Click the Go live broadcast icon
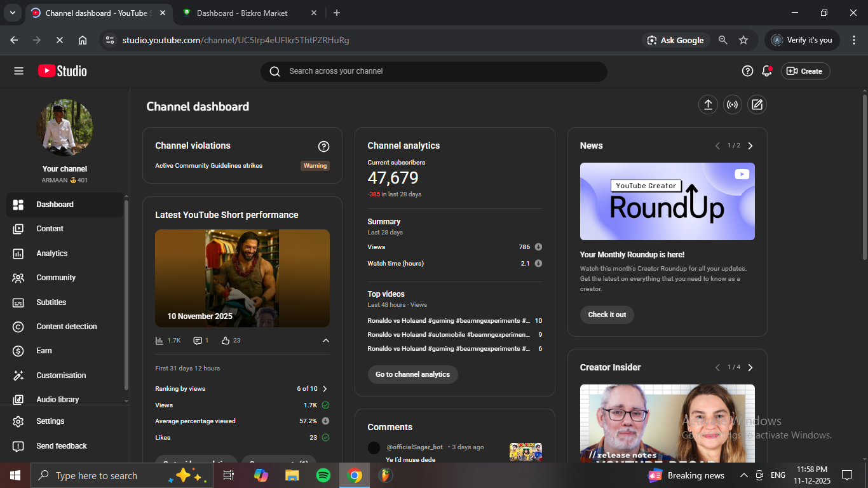Image resolution: width=868 pixels, height=488 pixels. [x=733, y=105]
